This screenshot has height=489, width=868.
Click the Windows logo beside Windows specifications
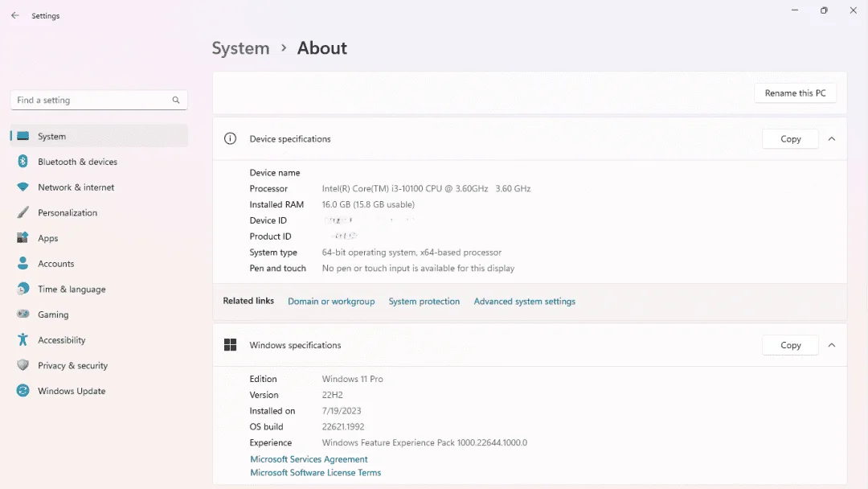coord(231,345)
